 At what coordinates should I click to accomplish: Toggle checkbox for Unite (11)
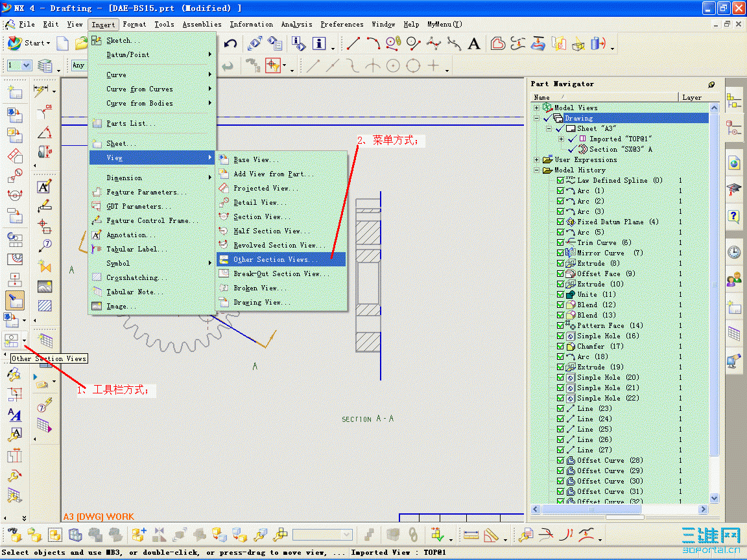tap(560, 295)
